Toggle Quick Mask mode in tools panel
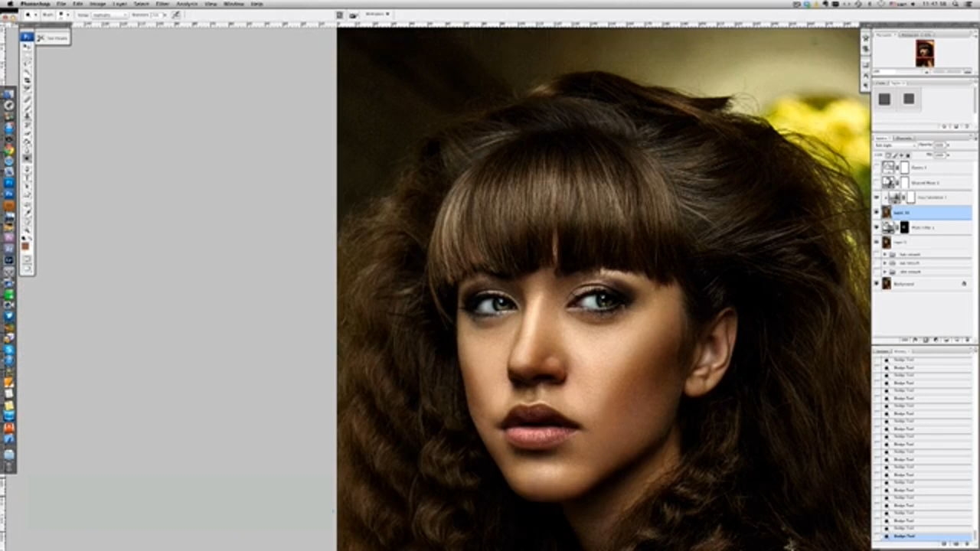Viewport: 980px width, 551px height. click(x=28, y=259)
